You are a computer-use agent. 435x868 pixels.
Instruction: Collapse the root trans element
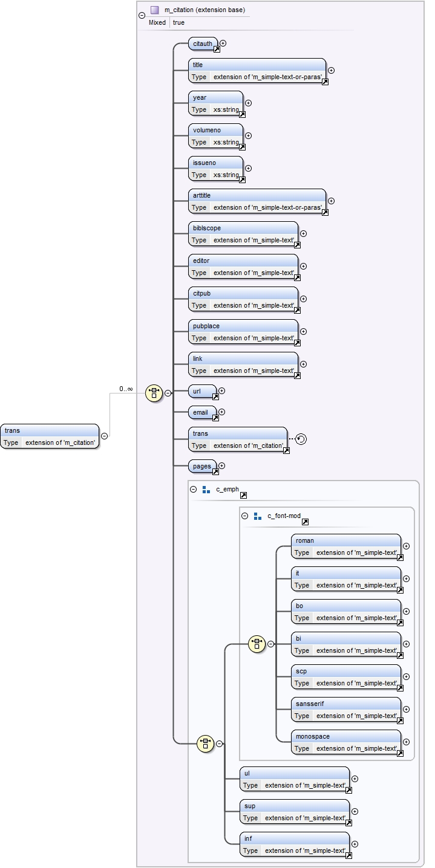tap(104, 436)
